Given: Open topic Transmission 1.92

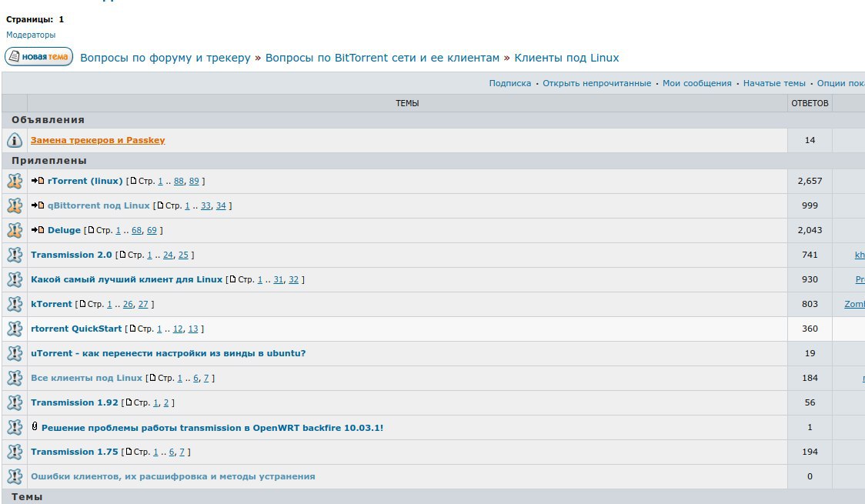Looking at the screenshot, I should click(x=75, y=402).
